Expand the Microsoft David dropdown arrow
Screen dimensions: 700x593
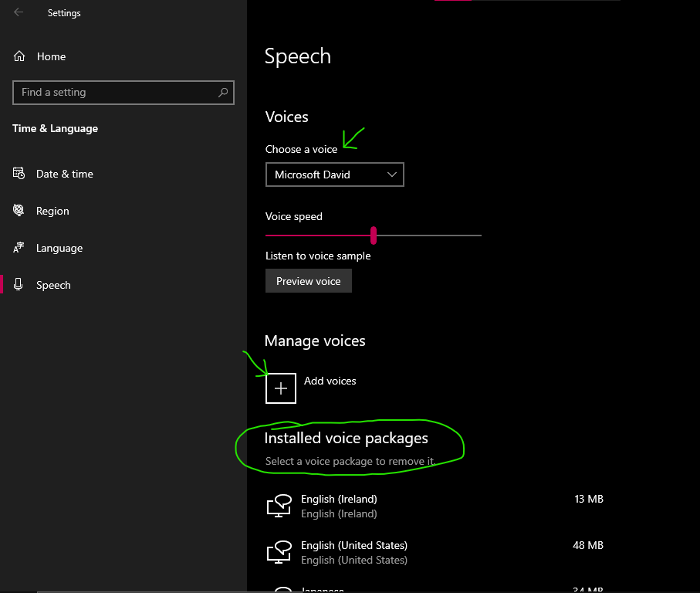coord(392,175)
